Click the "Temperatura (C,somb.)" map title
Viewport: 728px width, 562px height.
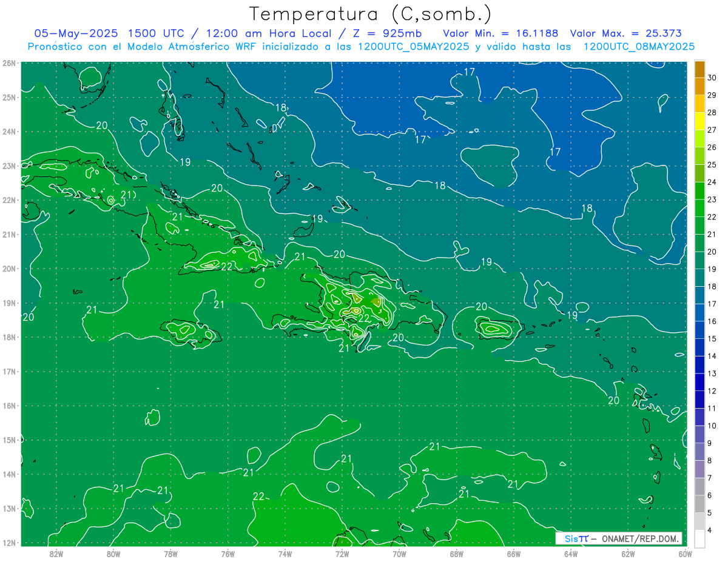tap(371, 15)
